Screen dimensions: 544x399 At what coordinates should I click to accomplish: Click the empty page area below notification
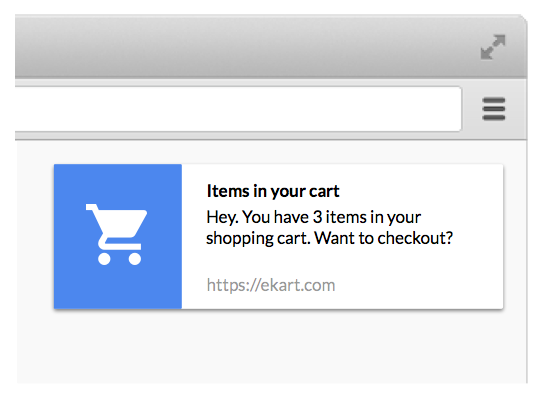pos(272,347)
